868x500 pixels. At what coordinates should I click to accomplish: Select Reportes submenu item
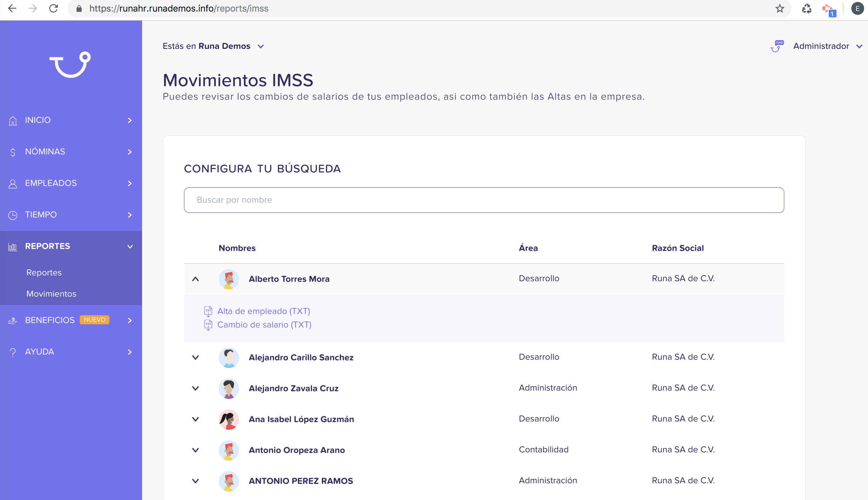point(44,273)
